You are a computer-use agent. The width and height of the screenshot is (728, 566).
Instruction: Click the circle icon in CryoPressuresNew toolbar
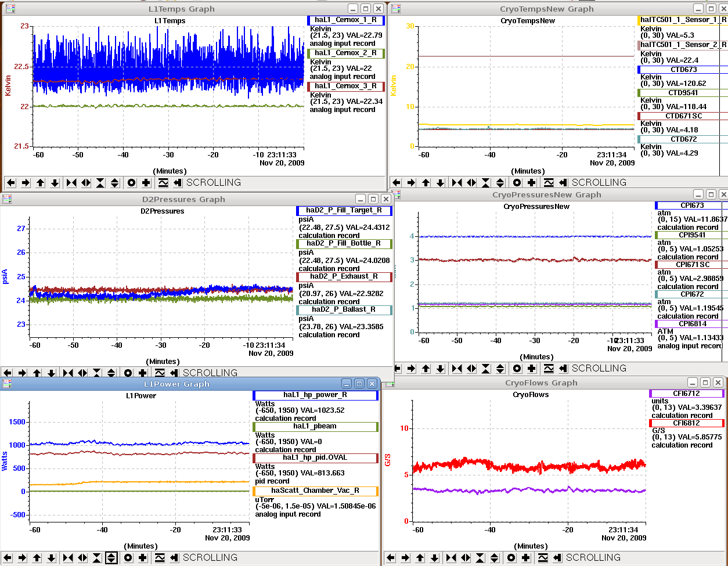coord(517,368)
